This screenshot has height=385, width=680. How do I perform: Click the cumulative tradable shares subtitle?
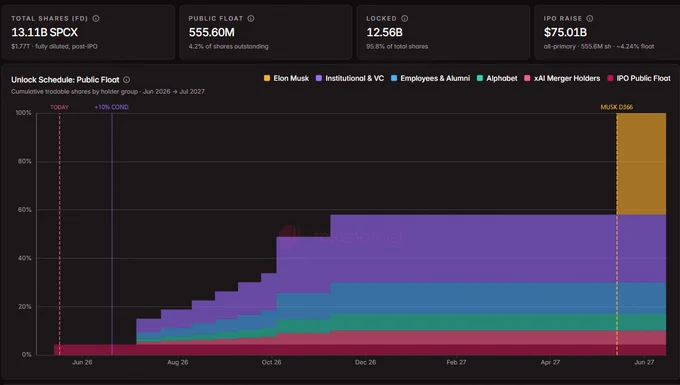tap(108, 91)
